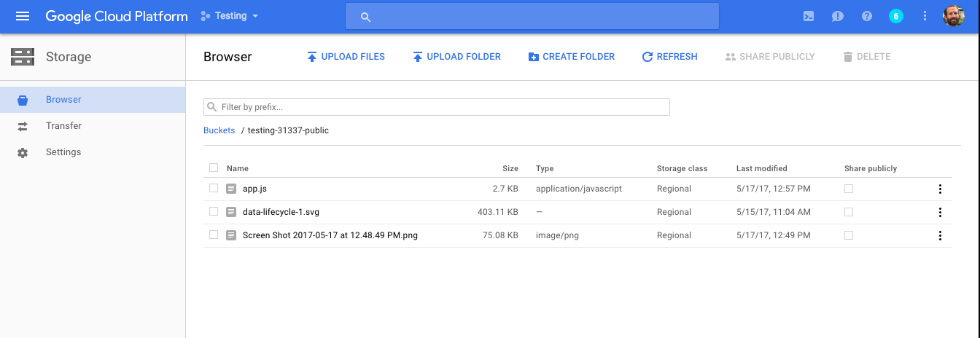Expand the Testing project selector dropdown
The width and height of the screenshot is (980, 338).
pyautogui.click(x=230, y=16)
